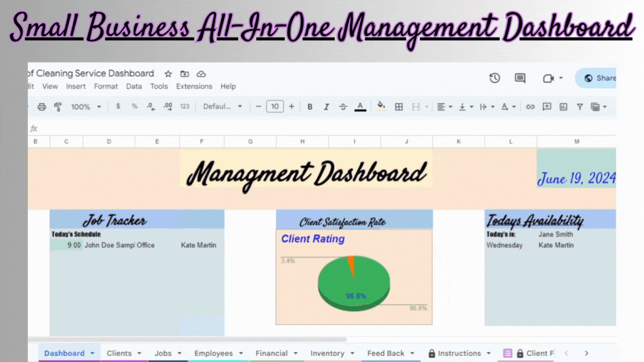Open the Dashboard tab dropdown arrow
Image resolution: width=644 pixels, height=362 pixels.
coord(92,354)
